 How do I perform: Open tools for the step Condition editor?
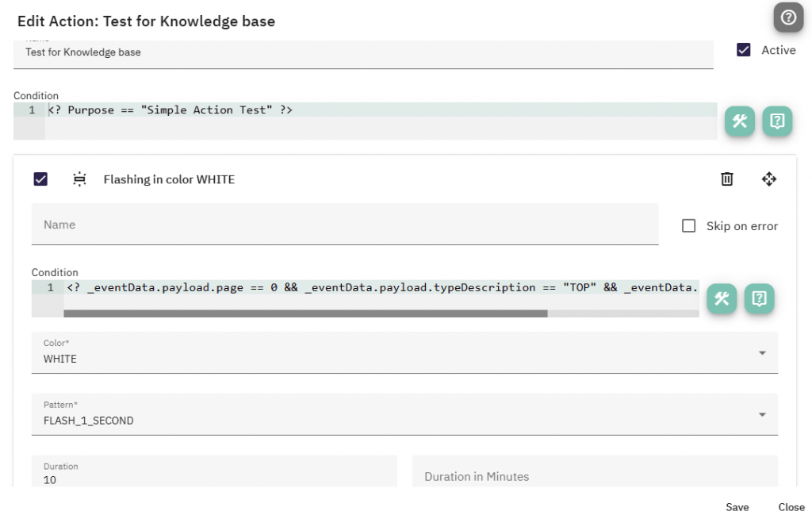point(722,298)
